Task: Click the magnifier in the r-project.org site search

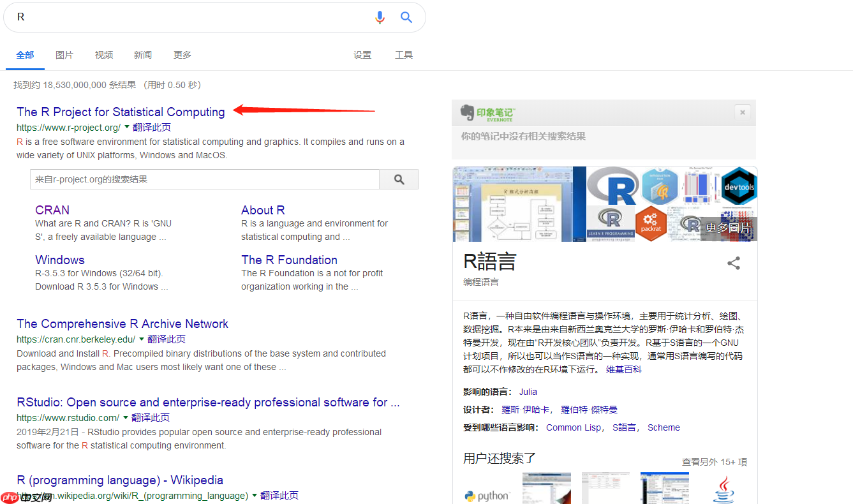Action: 399,179
